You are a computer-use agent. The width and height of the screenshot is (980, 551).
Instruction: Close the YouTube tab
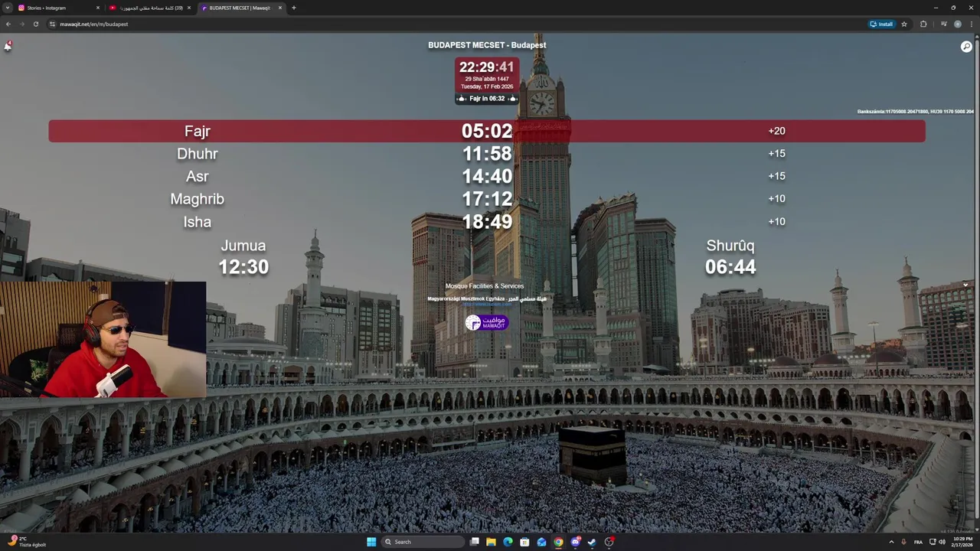tap(189, 8)
